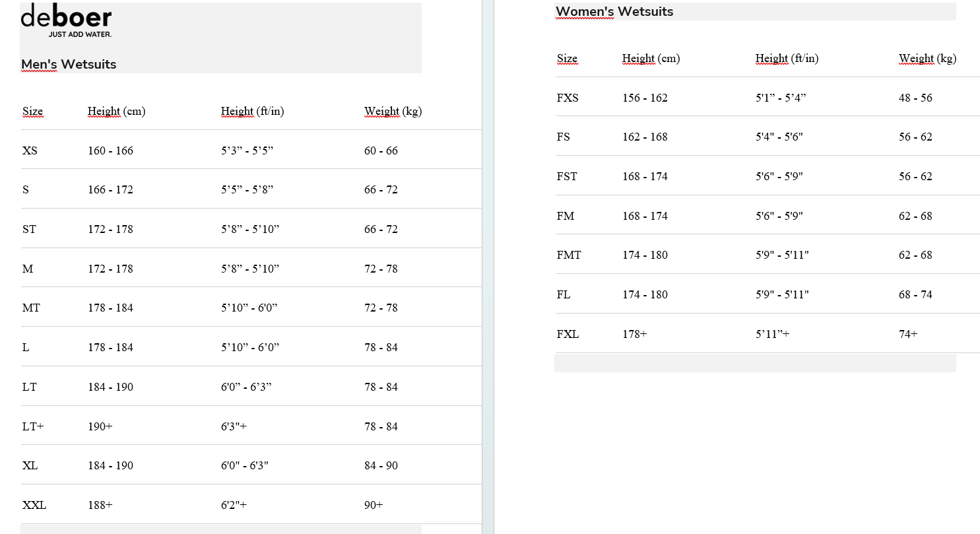The width and height of the screenshot is (980, 534).
Task: Click the 6'2"+ height cell
Action: tap(234, 505)
